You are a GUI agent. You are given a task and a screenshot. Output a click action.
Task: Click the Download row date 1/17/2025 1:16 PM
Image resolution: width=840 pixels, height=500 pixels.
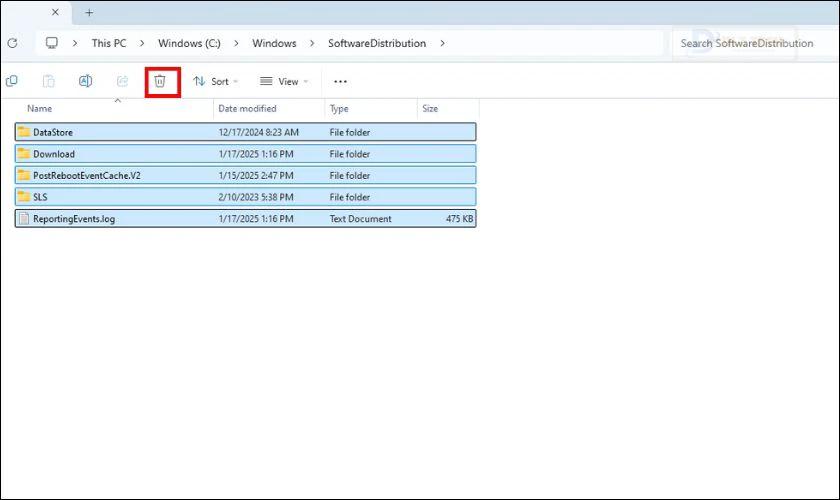click(x=256, y=154)
